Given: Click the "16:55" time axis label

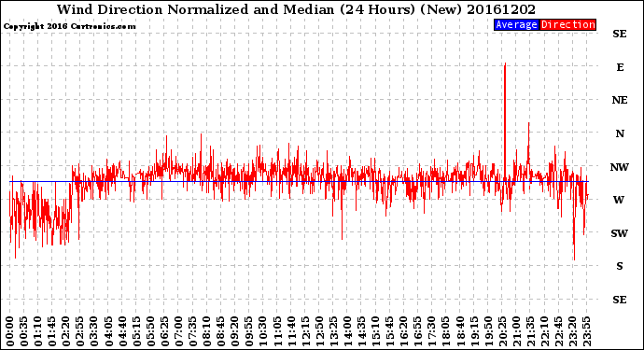Looking at the screenshot, I should 418,331.
